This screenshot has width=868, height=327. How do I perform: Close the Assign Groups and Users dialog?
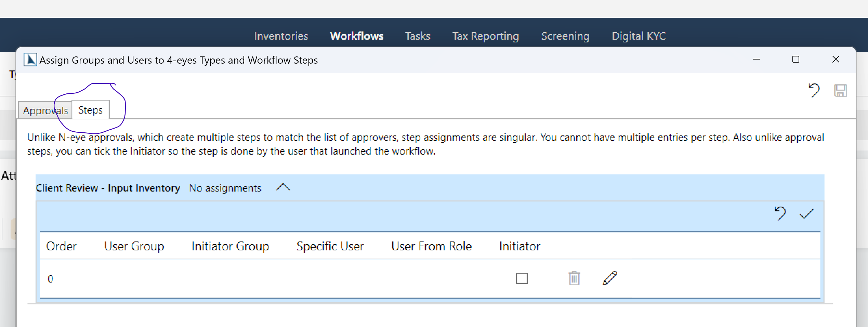pyautogui.click(x=836, y=60)
